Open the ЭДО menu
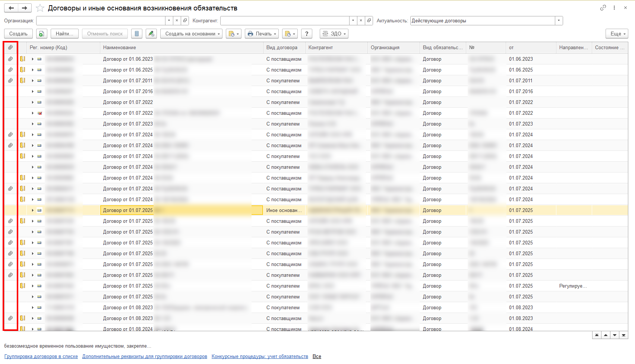The width and height of the screenshot is (635, 364). (x=334, y=34)
